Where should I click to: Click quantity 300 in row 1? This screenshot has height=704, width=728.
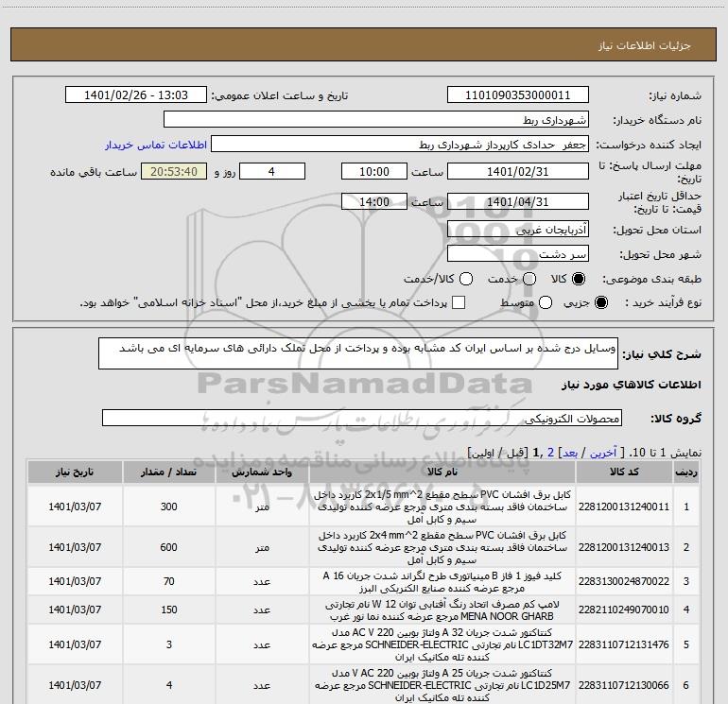(168, 507)
